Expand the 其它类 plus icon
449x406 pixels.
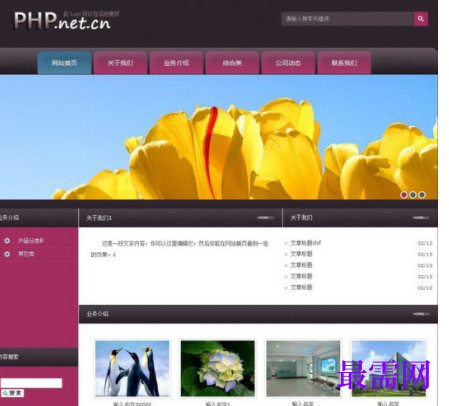7,254
